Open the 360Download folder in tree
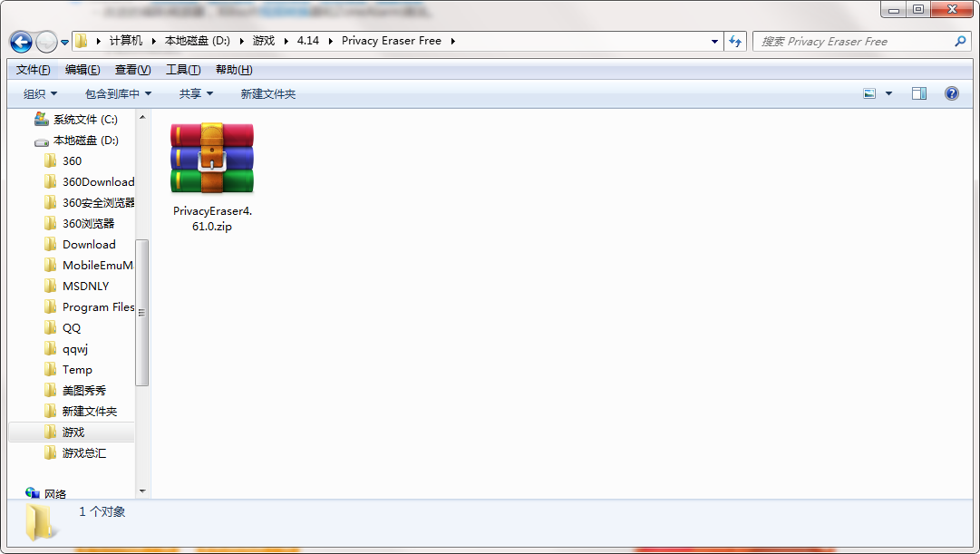 pyautogui.click(x=98, y=182)
